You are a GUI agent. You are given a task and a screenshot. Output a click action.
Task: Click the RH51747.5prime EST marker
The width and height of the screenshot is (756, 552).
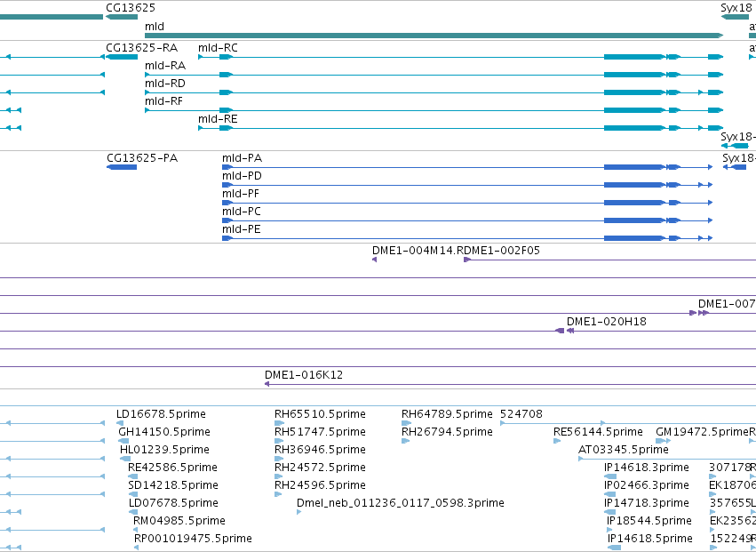279,441
